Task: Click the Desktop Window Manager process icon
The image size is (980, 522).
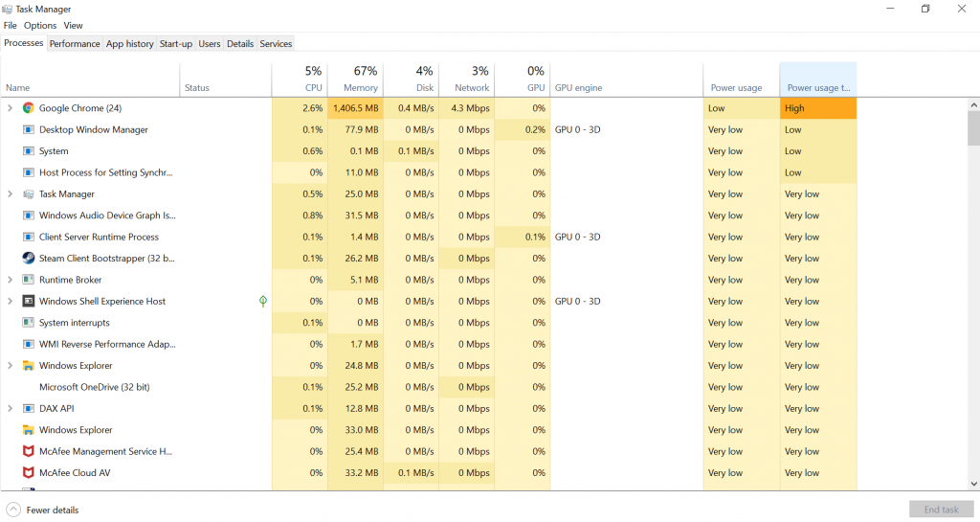Action: coord(28,129)
